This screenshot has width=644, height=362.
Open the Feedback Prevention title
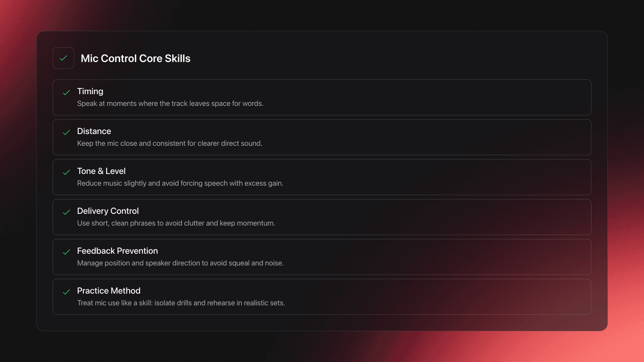117,251
